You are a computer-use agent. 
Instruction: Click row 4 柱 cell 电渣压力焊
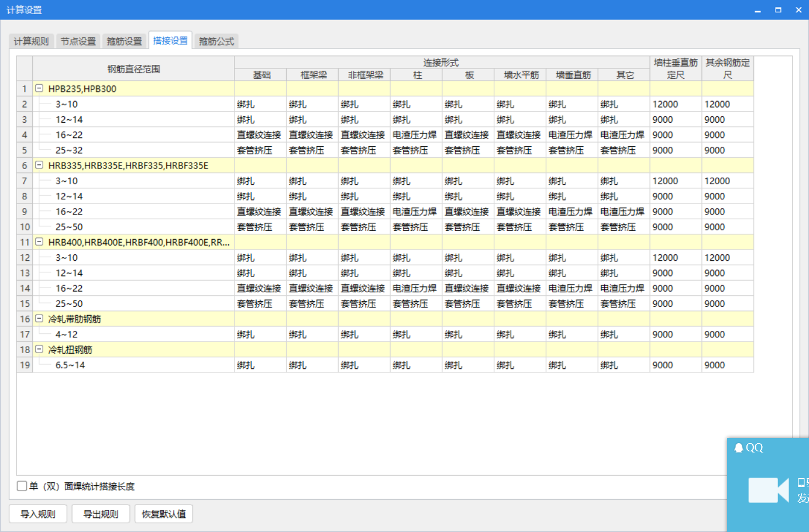tap(416, 134)
